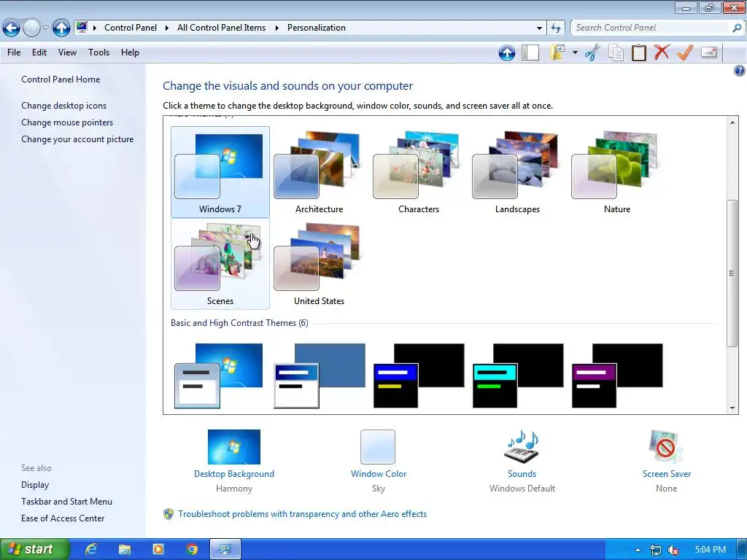Open the blue Help question mark icon
The width and height of the screenshot is (747, 560).
coord(739,71)
